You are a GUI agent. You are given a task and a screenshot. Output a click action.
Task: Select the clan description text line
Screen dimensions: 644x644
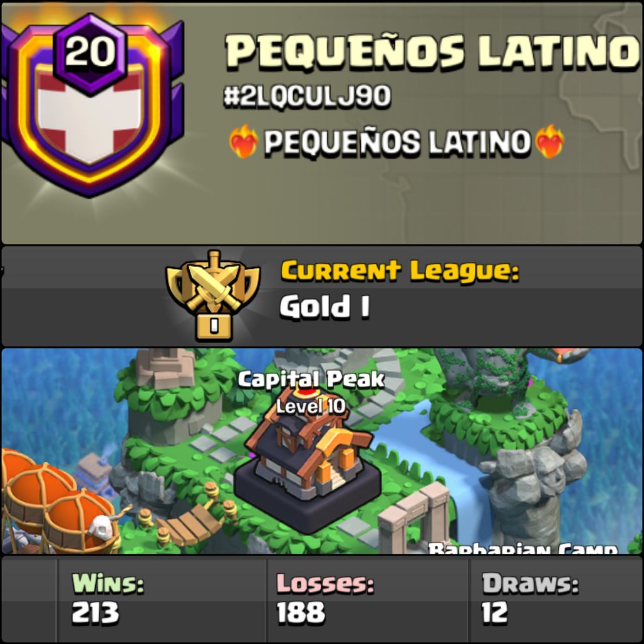click(x=397, y=142)
